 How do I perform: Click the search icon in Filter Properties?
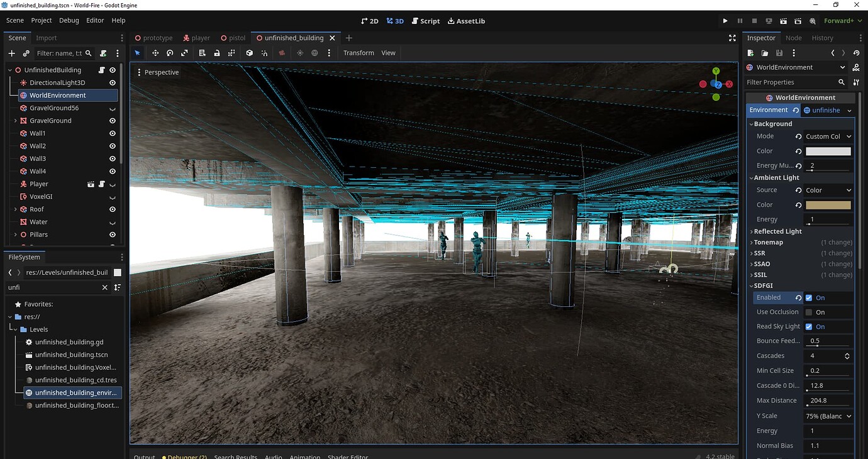point(842,82)
